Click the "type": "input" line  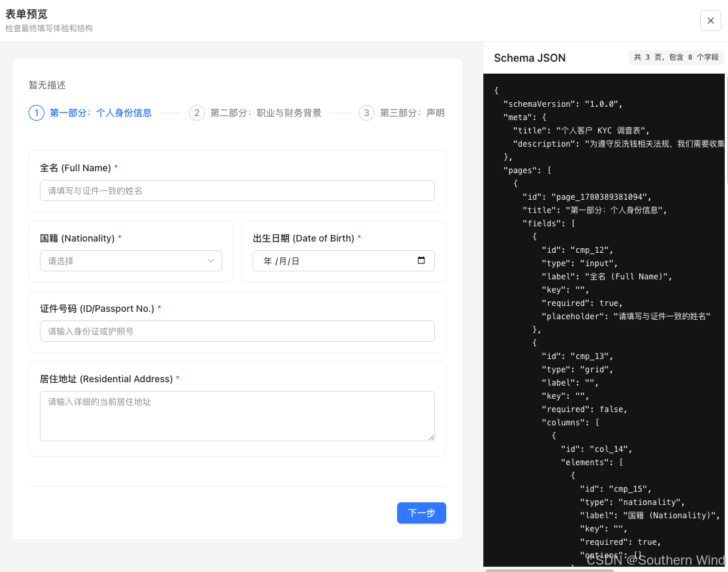coord(579,263)
